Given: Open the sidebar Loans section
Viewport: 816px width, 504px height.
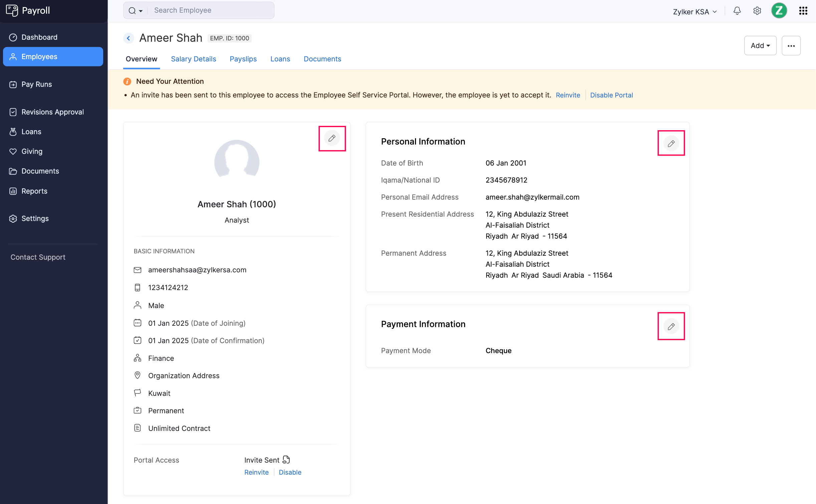Looking at the screenshot, I should tap(53, 132).
